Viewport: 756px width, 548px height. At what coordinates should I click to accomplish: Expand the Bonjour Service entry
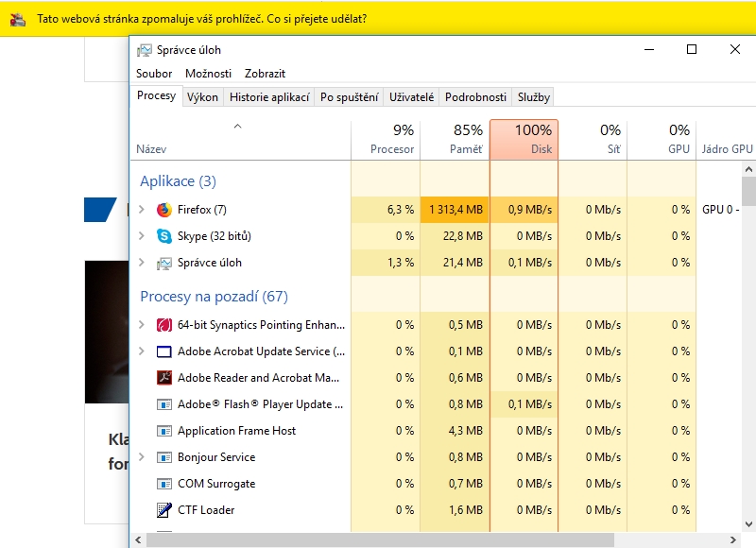pos(142,457)
